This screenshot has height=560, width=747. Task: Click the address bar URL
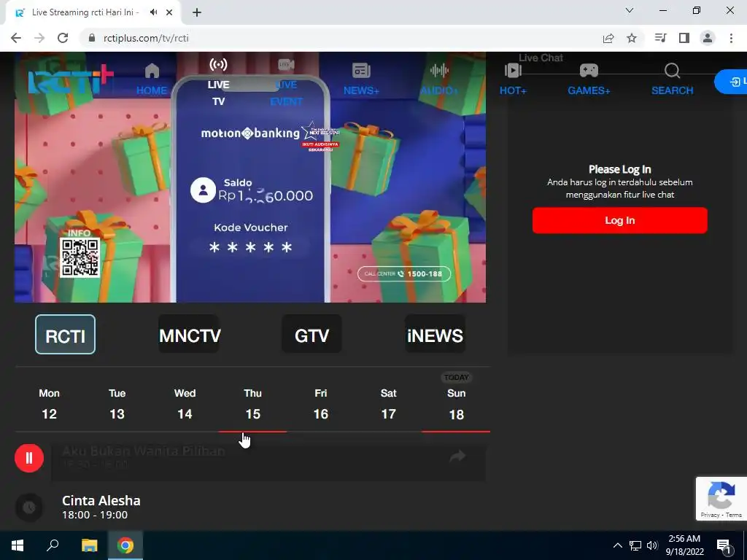click(x=146, y=38)
